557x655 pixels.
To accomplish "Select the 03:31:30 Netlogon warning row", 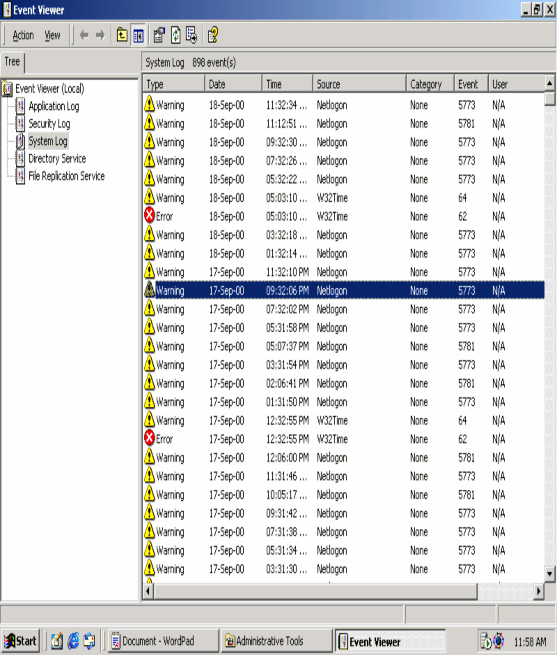I will point(343,569).
